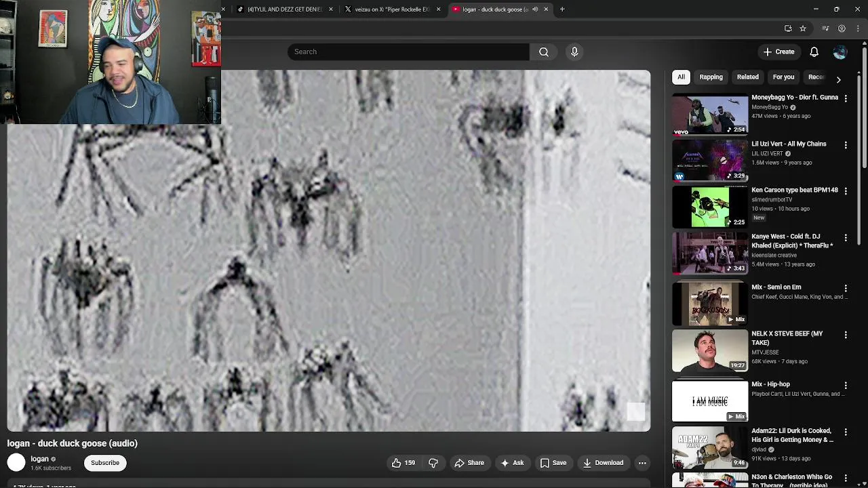Open options for N3on & Charleston White video
The height and width of the screenshot is (488, 868).
pyautogui.click(x=846, y=478)
